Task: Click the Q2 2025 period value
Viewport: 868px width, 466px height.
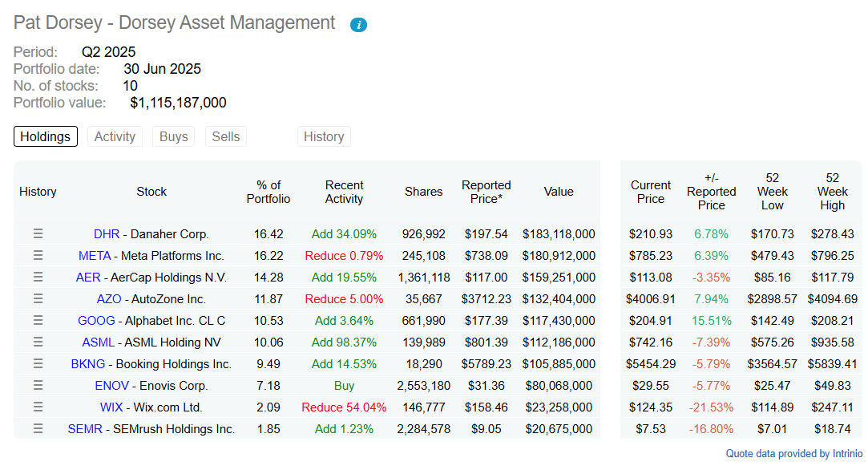Action: [108, 52]
